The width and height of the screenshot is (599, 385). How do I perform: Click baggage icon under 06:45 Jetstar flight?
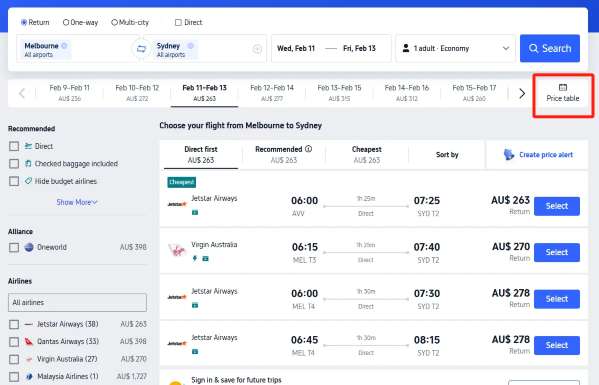195,351
